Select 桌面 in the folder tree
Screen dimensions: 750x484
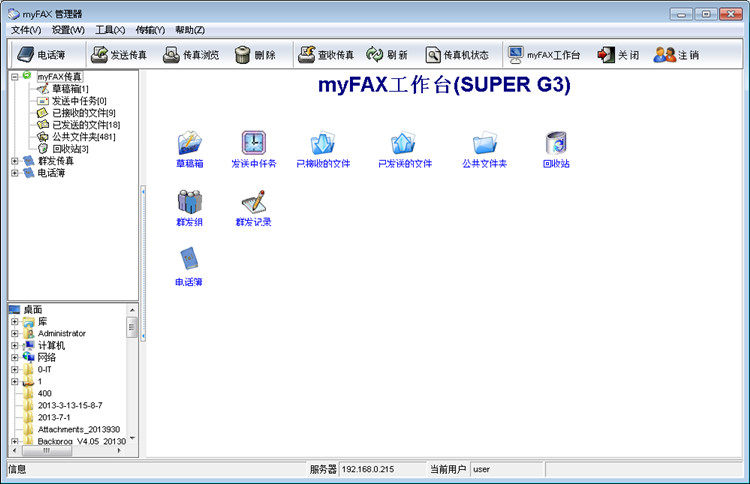[x=33, y=309]
